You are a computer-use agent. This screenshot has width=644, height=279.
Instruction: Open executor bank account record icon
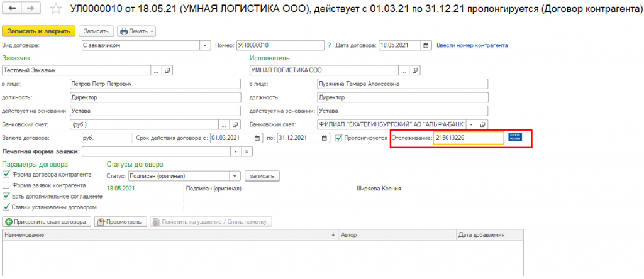[482, 124]
